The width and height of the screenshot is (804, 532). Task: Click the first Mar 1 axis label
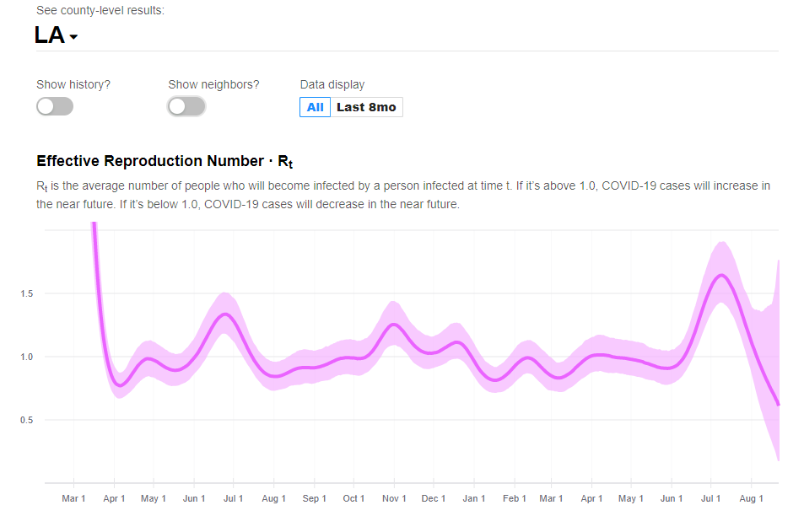[73, 498]
